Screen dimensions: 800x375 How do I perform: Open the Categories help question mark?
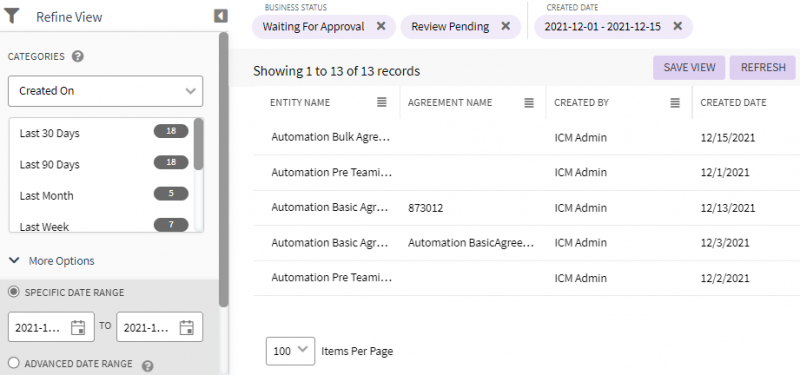click(78, 56)
